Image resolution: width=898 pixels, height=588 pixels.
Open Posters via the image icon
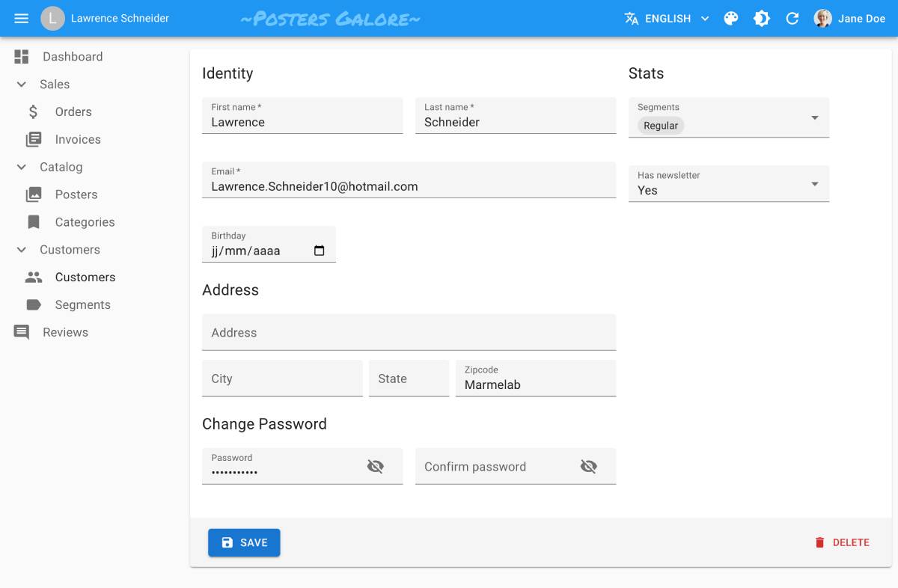click(34, 194)
